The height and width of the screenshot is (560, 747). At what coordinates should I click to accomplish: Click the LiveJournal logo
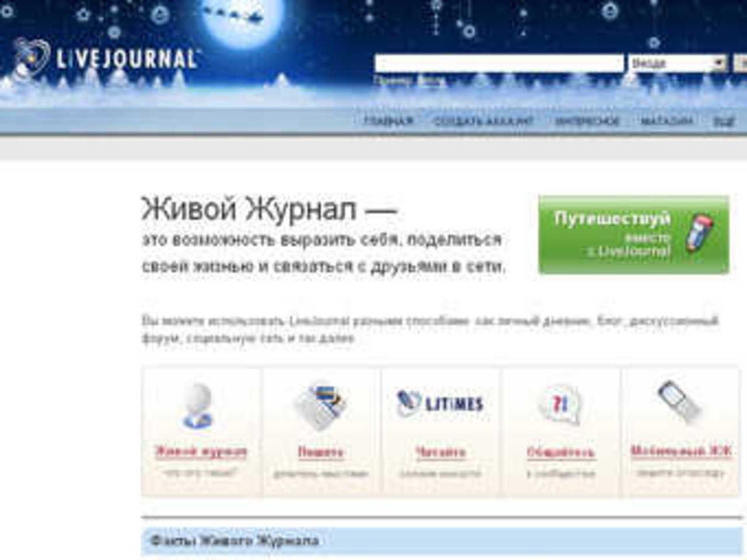(x=105, y=59)
